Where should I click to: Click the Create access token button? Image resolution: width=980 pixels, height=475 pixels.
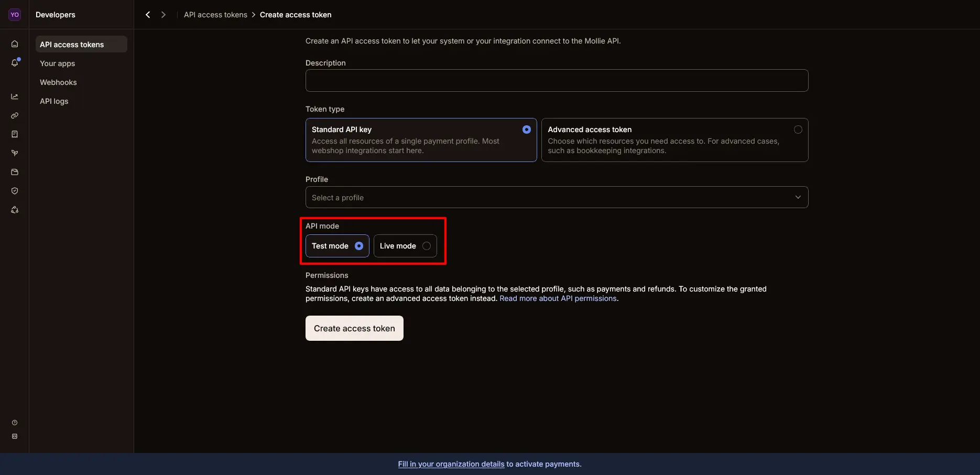tap(354, 328)
